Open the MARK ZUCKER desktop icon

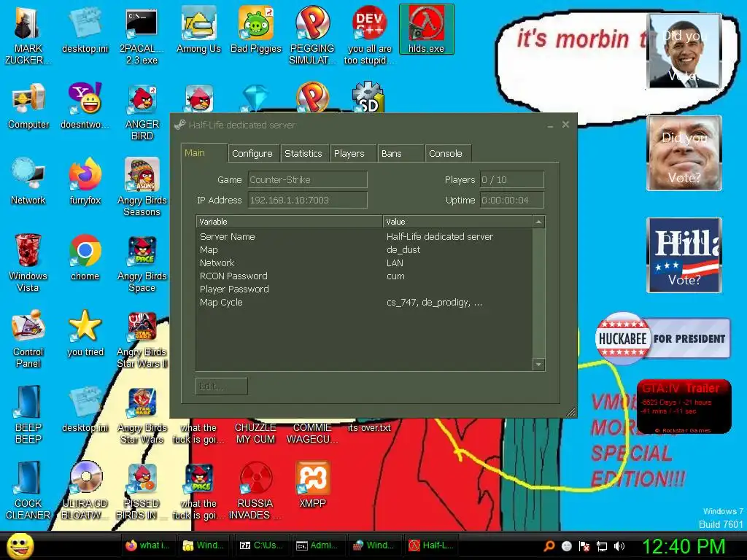28,35
